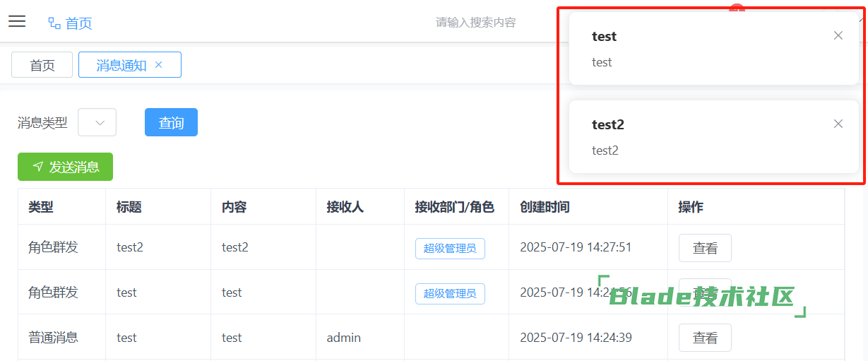Image resolution: width=868 pixels, height=361 pixels.
Task: Click the breadcrumb icon beside top 首页
Action: [54, 23]
